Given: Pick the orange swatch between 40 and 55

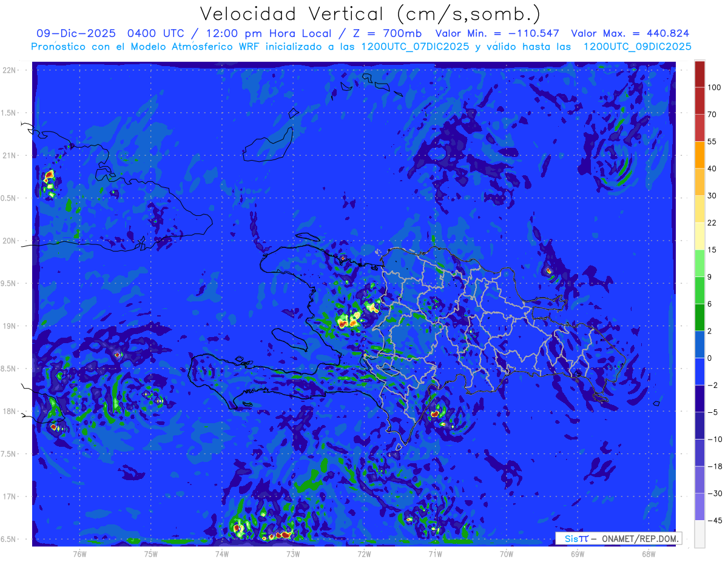Looking at the screenshot, I should click(x=699, y=155).
